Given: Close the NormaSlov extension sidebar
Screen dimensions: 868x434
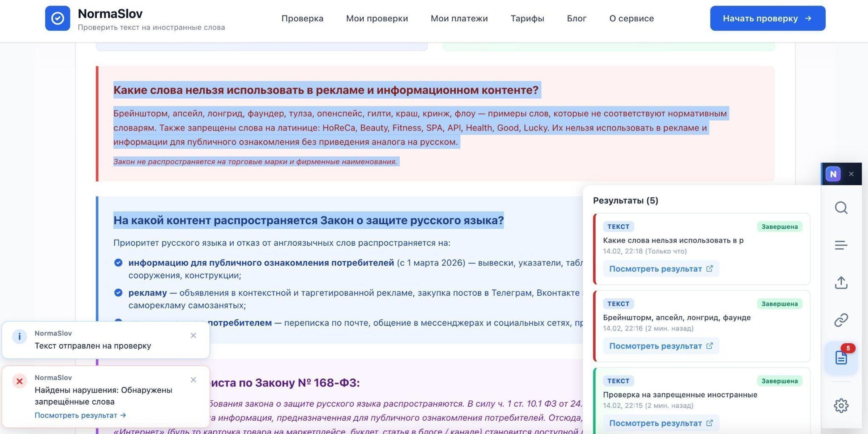Looking at the screenshot, I should click(851, 174).
